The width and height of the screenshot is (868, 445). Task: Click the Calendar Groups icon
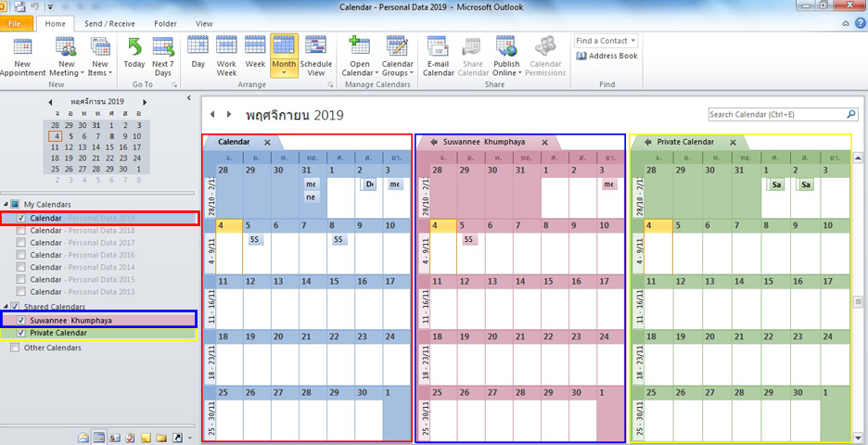click(397, 44)
